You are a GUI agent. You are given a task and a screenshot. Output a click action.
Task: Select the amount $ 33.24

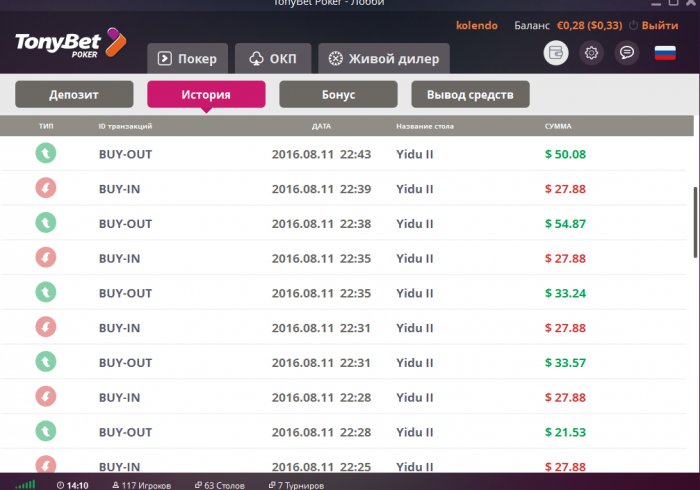(565, 293)
